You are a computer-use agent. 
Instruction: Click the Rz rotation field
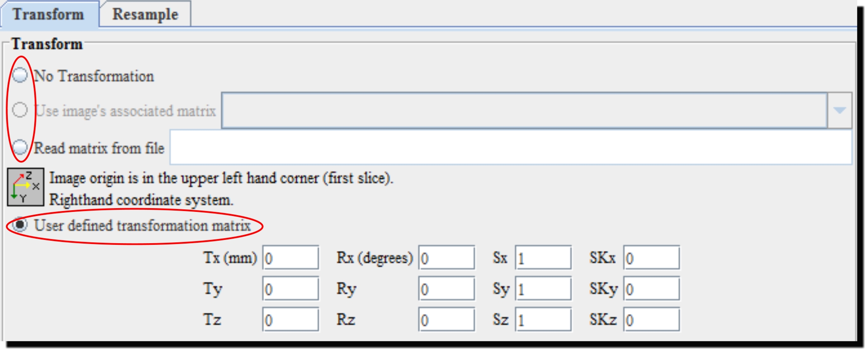(x=446, y=319)
